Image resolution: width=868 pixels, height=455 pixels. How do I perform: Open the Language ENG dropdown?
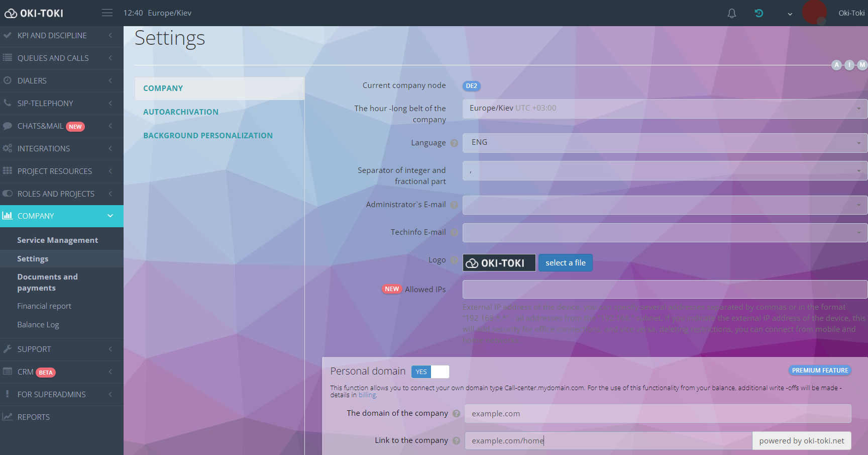click(664, 143)
